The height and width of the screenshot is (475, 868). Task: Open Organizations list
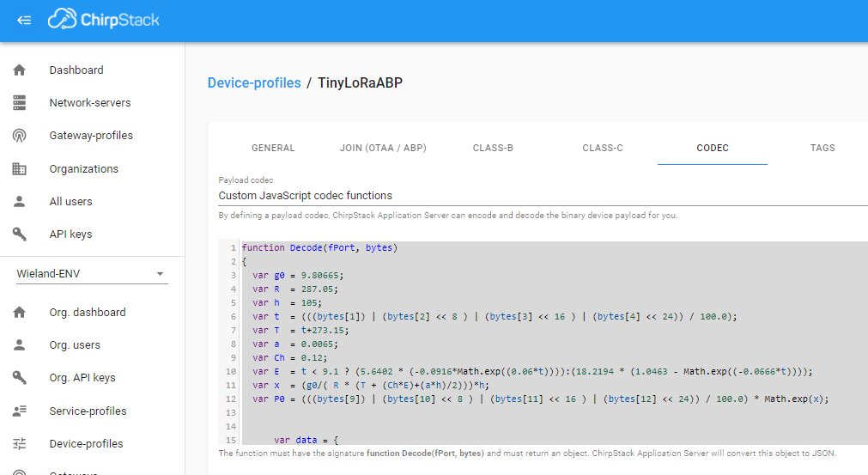[83, 169]
